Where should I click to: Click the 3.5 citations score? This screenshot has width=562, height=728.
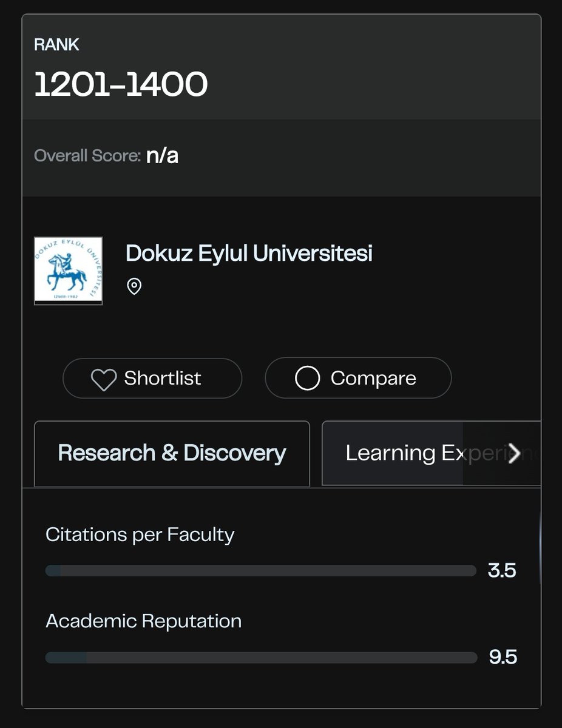(x=502, y=571)
